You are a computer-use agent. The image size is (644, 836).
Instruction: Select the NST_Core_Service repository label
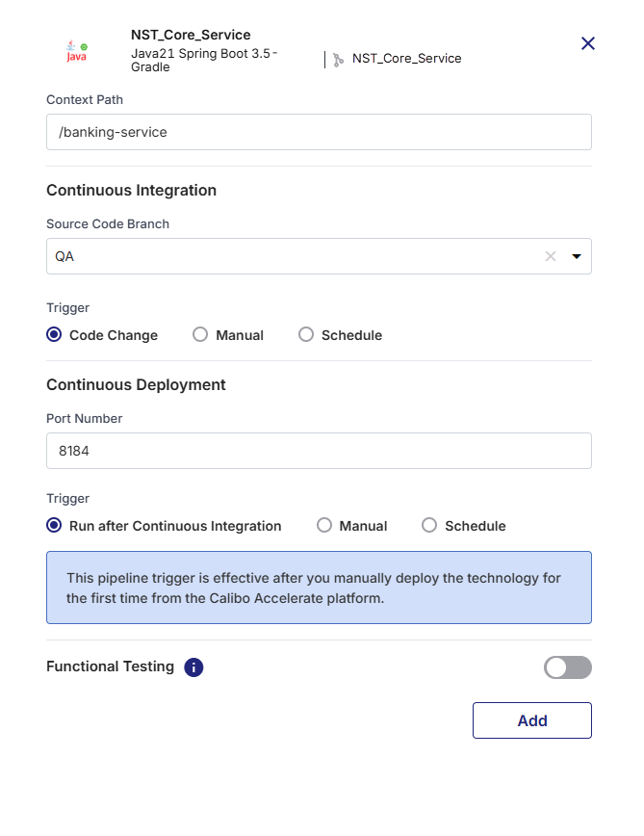pyautogui.click(x=408, y=59)
